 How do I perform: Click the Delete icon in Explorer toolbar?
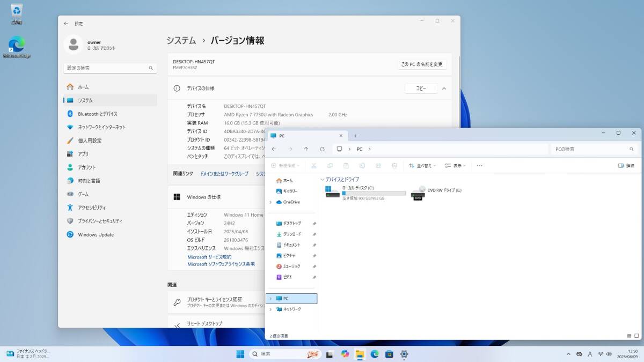point(394,166)
